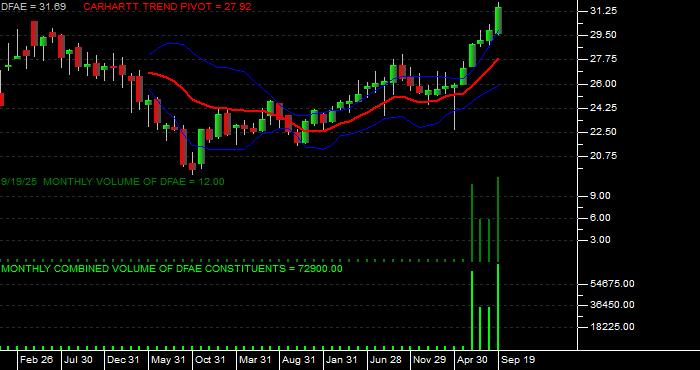Select the Oct 31 date label
Viewport: 700px width, 370px height.
[x=210, y=360]
